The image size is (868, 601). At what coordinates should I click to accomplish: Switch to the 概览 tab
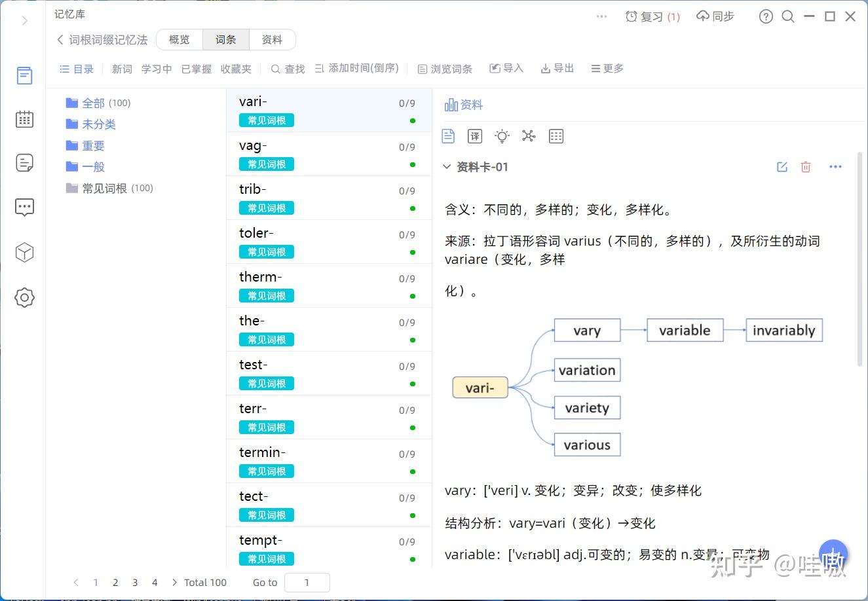179,40
